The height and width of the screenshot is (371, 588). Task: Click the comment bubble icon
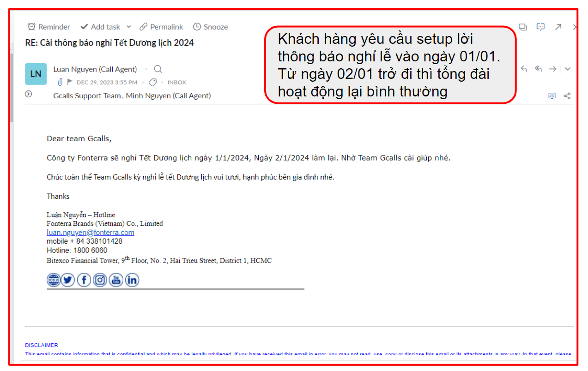[x=540, y=27]
